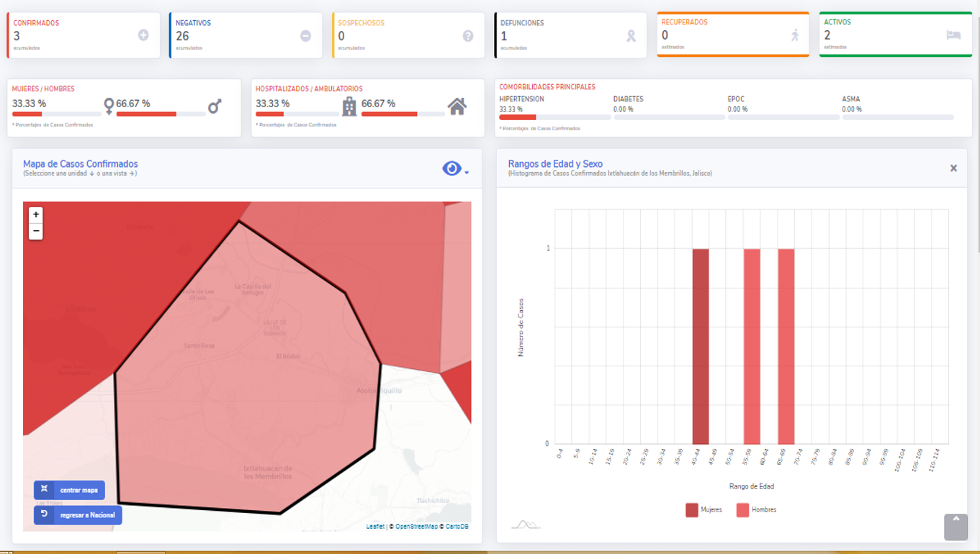980x554 pixels.
Task: Open the map view eye dropdown
Action: (x=454, y=168)
